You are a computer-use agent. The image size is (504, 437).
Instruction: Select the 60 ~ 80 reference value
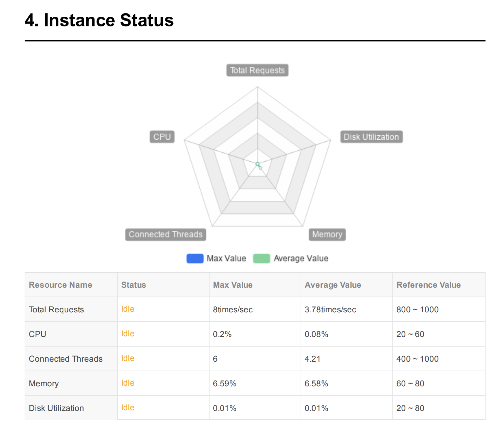[x=410, y=384]
